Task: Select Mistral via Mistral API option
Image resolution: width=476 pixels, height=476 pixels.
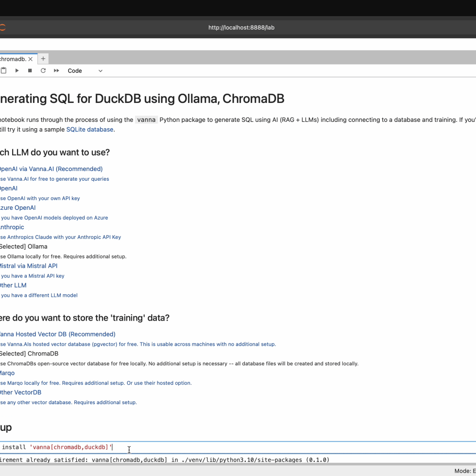Action: pos(29,266)
